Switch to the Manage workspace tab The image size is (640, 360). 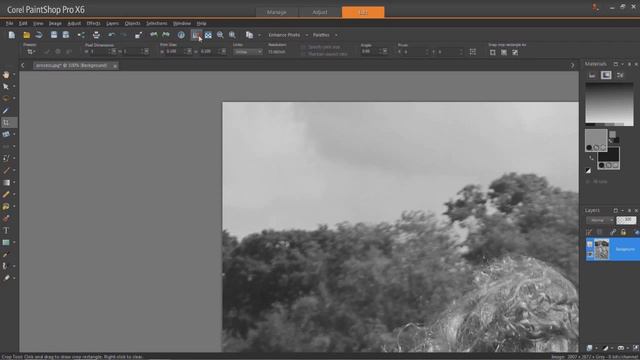(x=277, y=12)
